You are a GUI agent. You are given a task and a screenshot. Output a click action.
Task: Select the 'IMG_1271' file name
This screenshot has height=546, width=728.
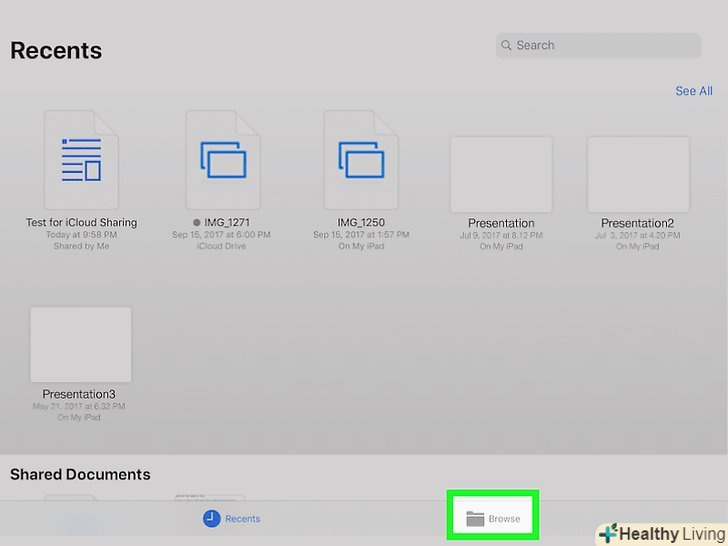[227, 222]
